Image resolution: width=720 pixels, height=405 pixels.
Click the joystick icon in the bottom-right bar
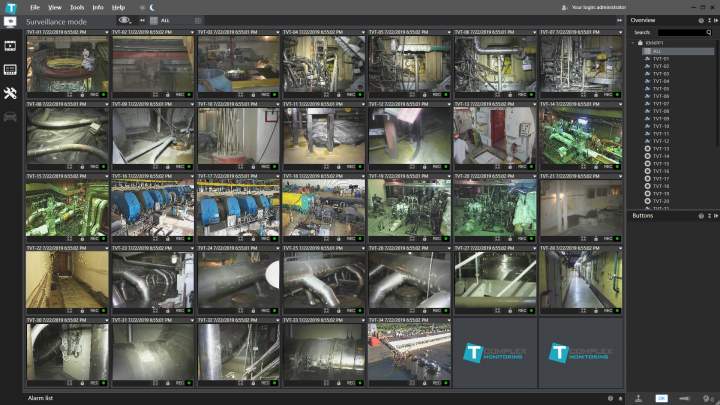click(x=638, y=398)
